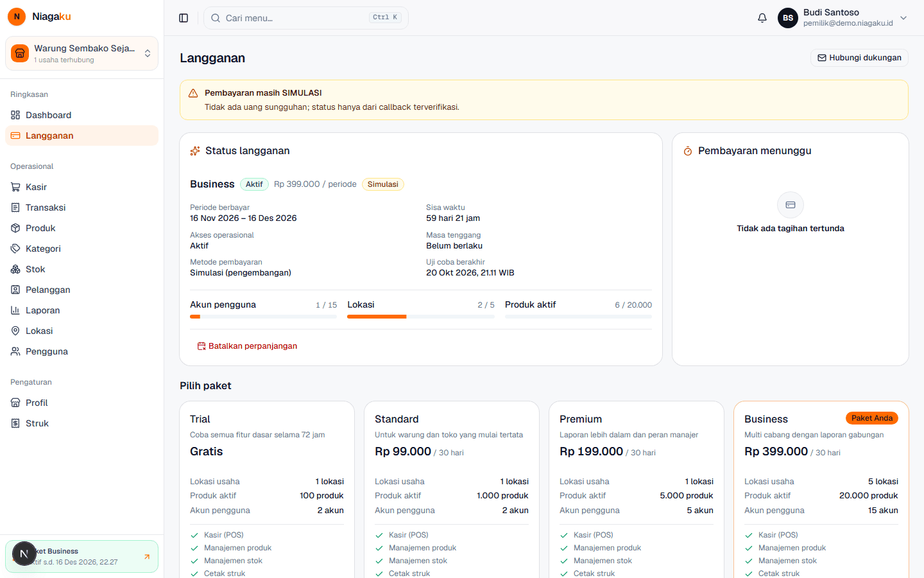Click the Lokasi usage progress bar
Screen dimensions: 924x578
pos(421,317)
